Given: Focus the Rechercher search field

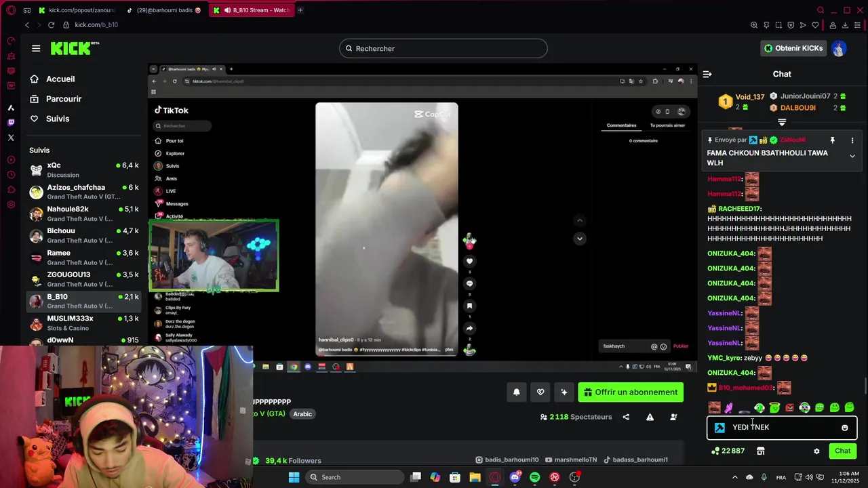Looking at the screenshot, I should (x=443, y=48).
